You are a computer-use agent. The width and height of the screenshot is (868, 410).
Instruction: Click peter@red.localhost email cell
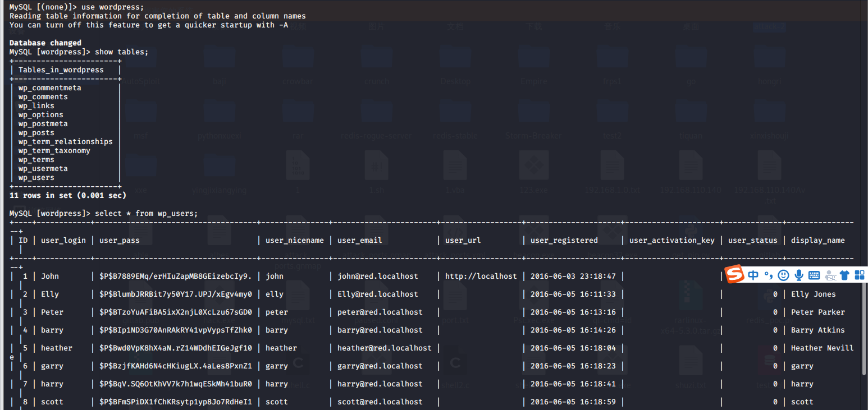click(380, 312)
